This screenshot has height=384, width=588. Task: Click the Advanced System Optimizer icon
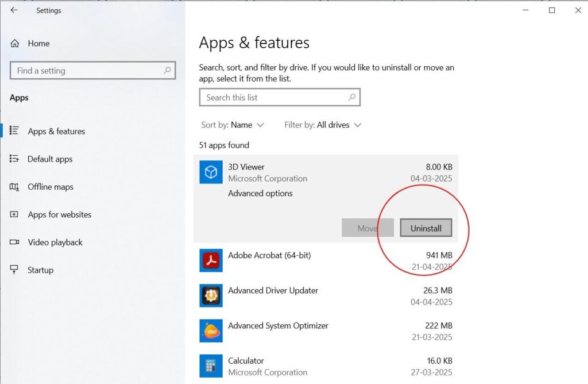click(x=211, y=331)
